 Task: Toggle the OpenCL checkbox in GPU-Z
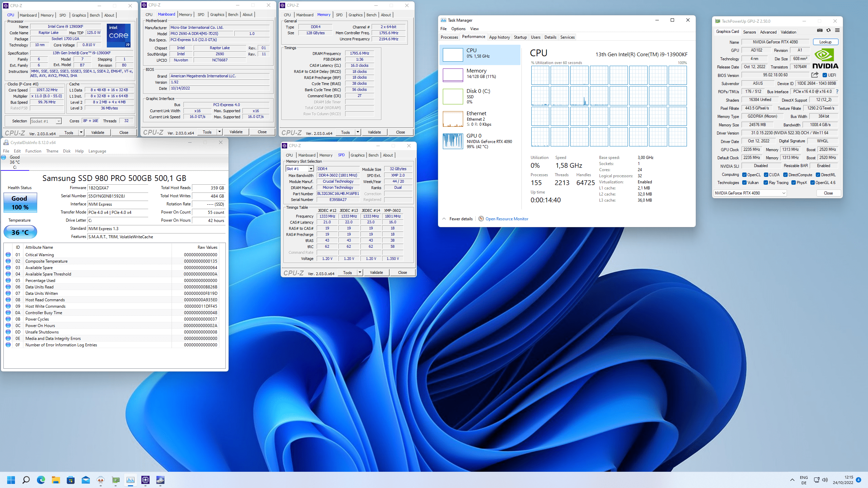(744, 175)
